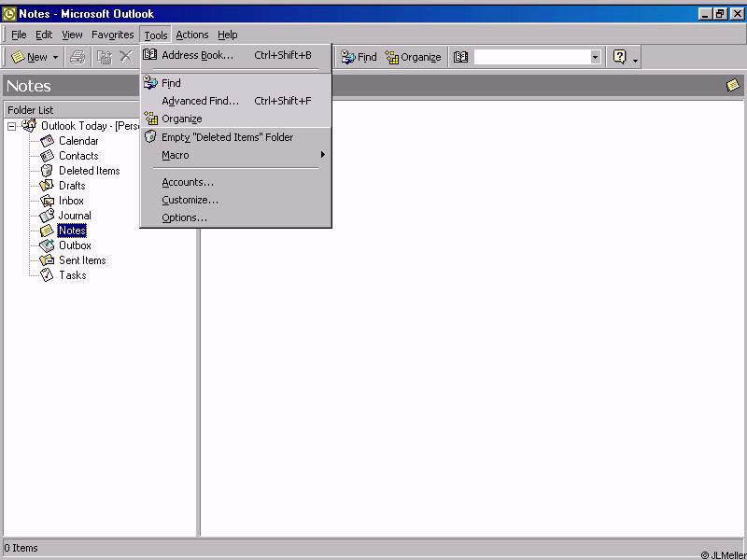Open the Edit menu

click(44, 35)
